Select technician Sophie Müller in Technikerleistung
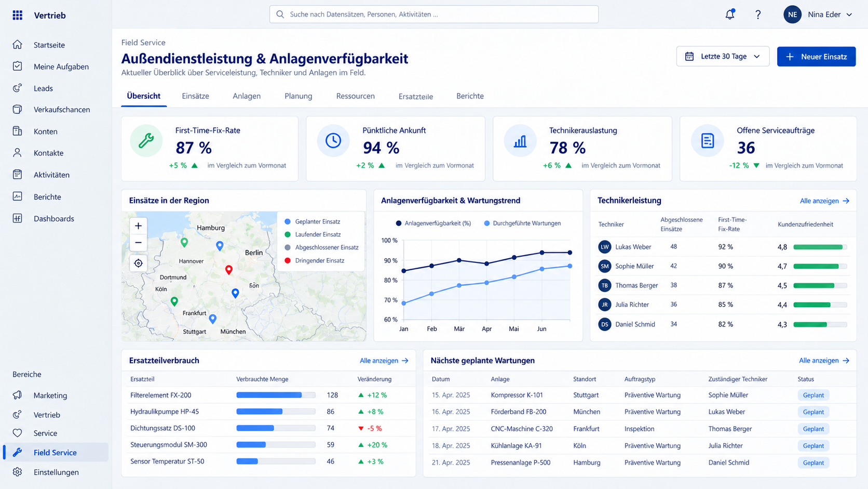The height and width of the screenshot is (489, 868). 634,267
